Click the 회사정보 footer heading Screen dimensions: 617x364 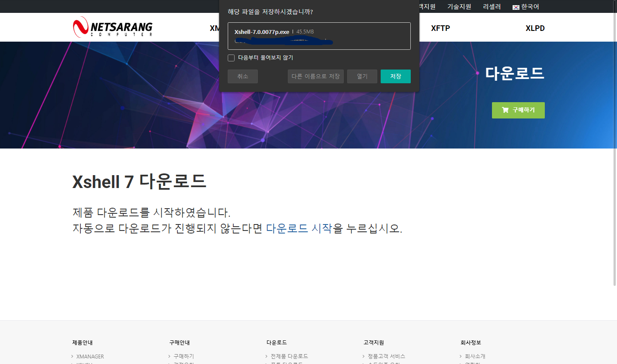(x=471, y=343)
